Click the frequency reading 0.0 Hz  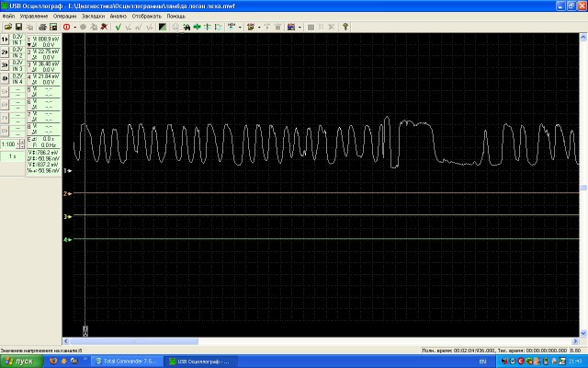pos(48,145)
